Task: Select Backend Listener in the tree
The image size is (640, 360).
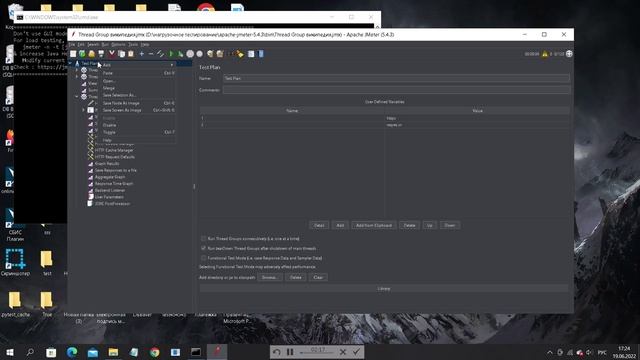Action: point(110,190)
